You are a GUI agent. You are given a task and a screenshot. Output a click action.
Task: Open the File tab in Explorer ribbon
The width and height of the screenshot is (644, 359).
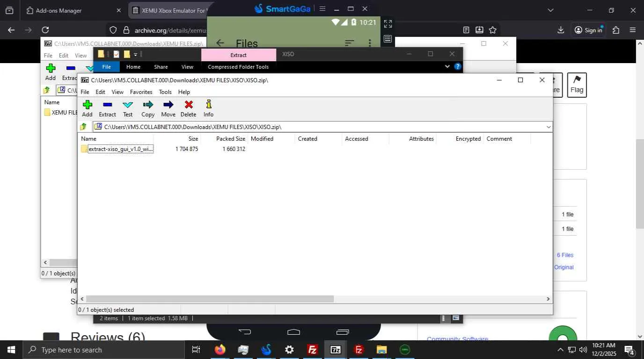click(107, 67)
